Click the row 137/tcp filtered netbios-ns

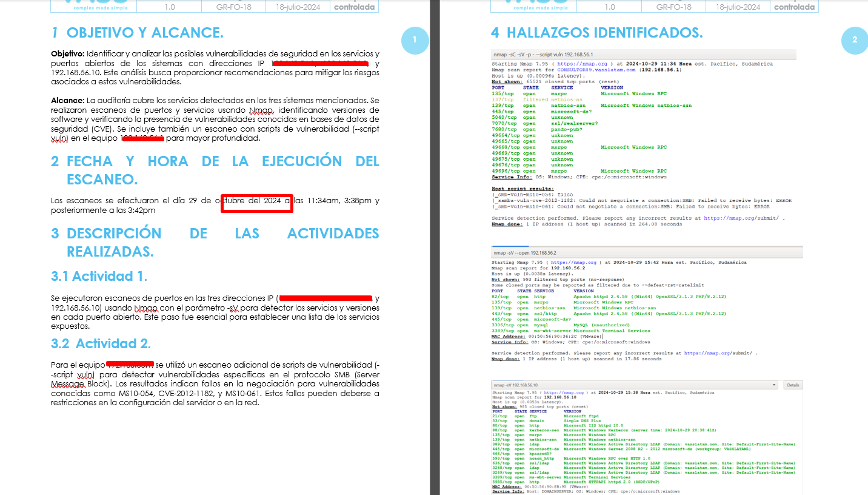(x=537, y=99)
